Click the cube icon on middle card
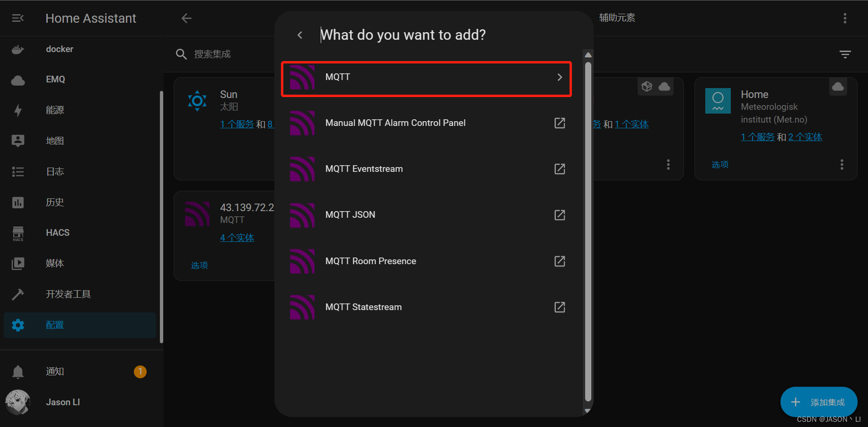868x427 pixels. (x=647, y=87)
